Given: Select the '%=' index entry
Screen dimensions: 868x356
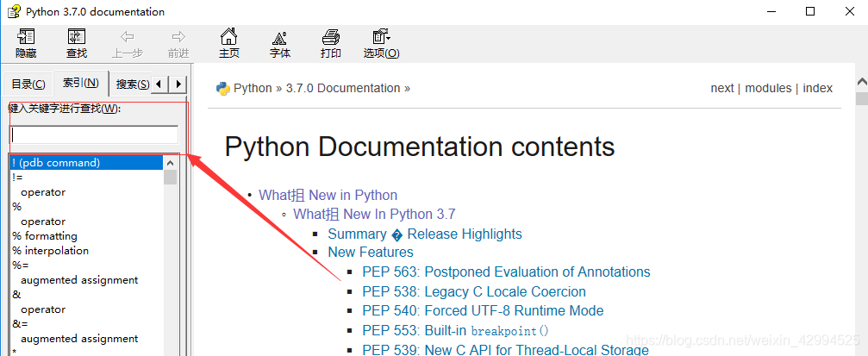Looking at the screenshot, I should pyautogui.click(x=21, y=265).
